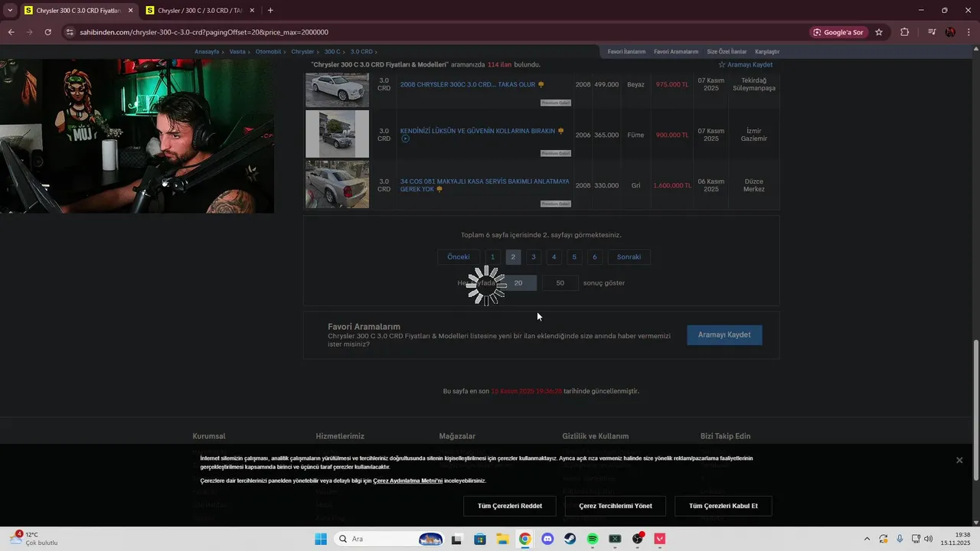Show 50 results per page
Viewport: 980px width, 551px height.
coord(560,283)
